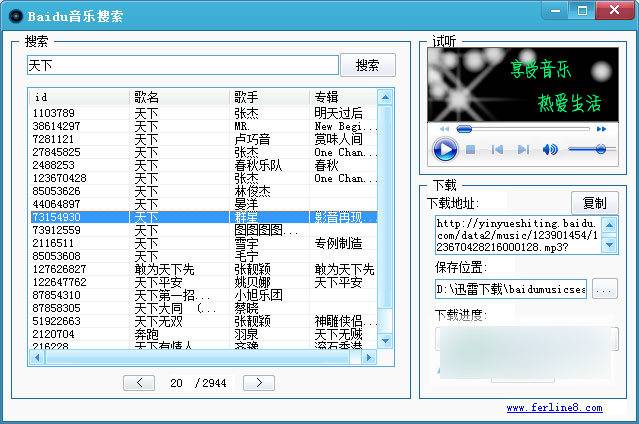The height and width of the screenshot is (424, 639).
Task: Click the 搜索 search button
Action: [367, 65]
